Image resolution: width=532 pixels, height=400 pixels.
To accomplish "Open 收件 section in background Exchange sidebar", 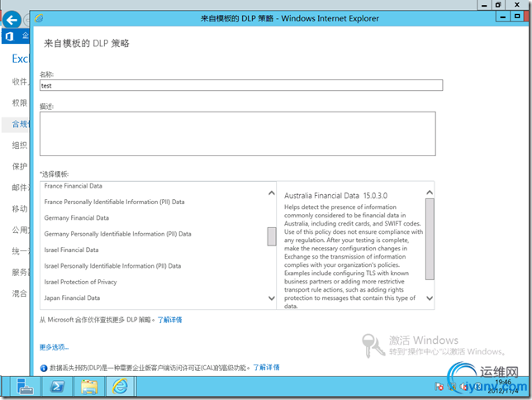I will coord(20,82).
